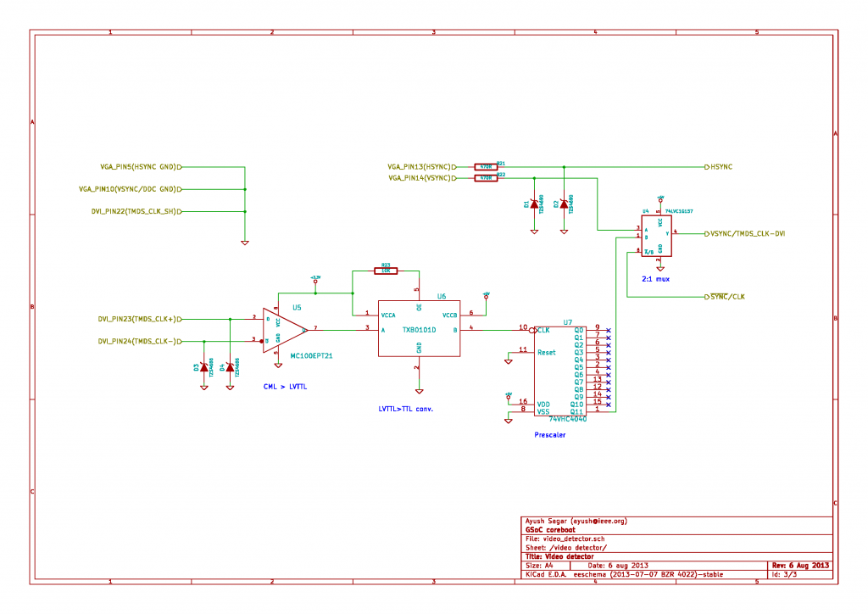Click the U4 74LVC1G157 mux symbol

pos(659,236)
